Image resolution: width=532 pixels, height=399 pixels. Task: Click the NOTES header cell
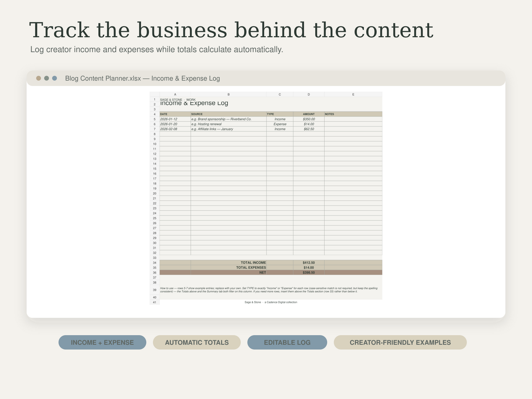(353, 114)
